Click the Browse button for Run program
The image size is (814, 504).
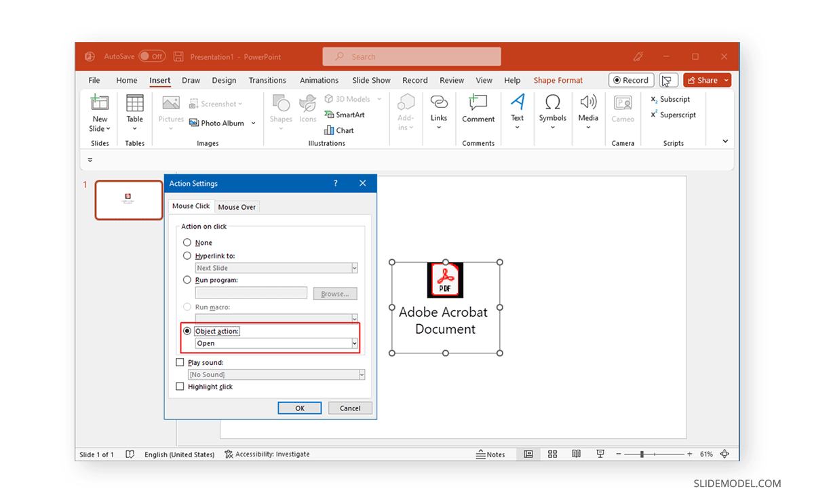335,293
